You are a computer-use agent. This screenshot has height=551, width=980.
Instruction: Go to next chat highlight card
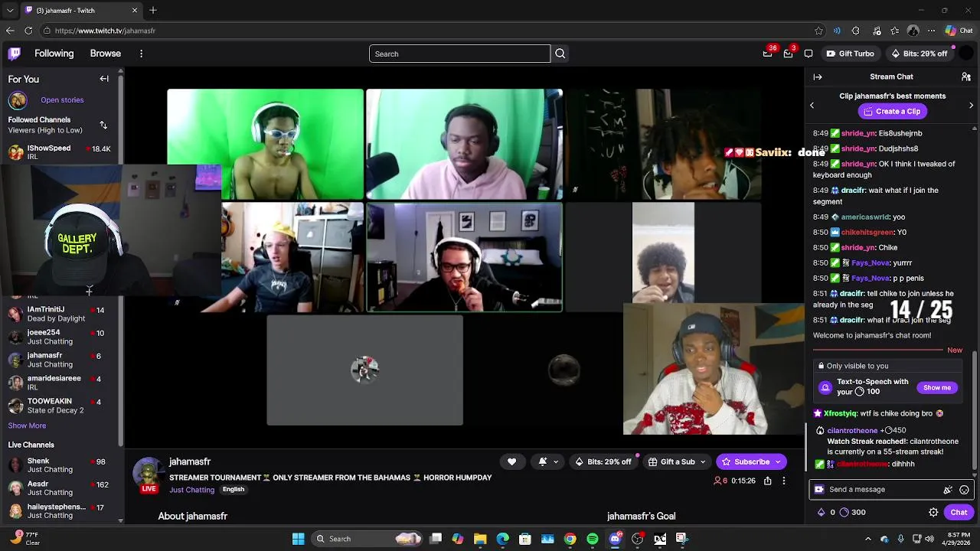[972, 105]
